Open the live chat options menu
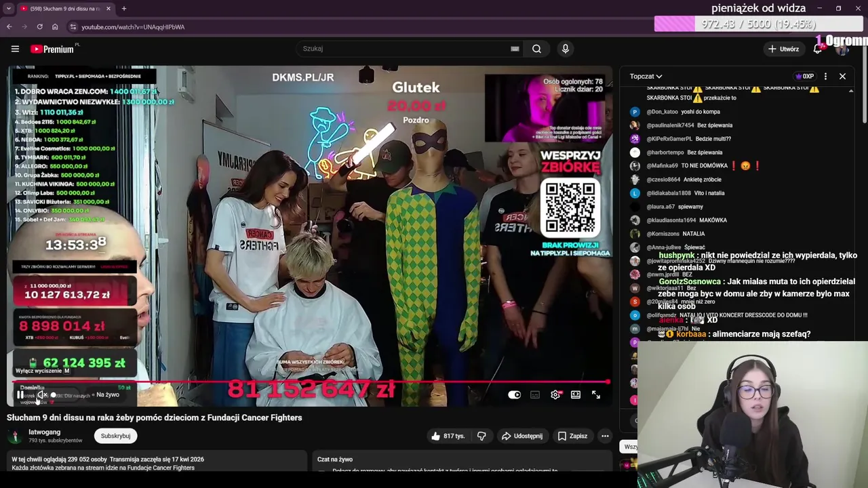This screenshot has width=868, height=488. pyautogui.click(x=824, y=77)
